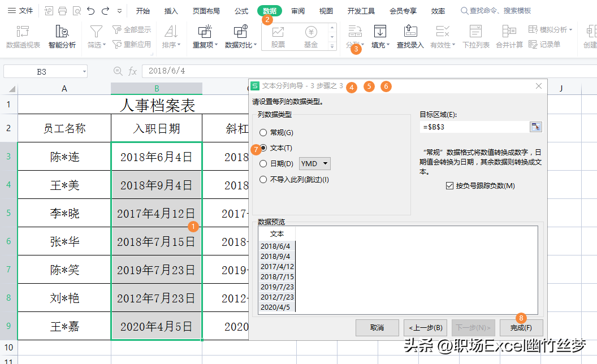Open the 效率 tab

coord(438,11)
